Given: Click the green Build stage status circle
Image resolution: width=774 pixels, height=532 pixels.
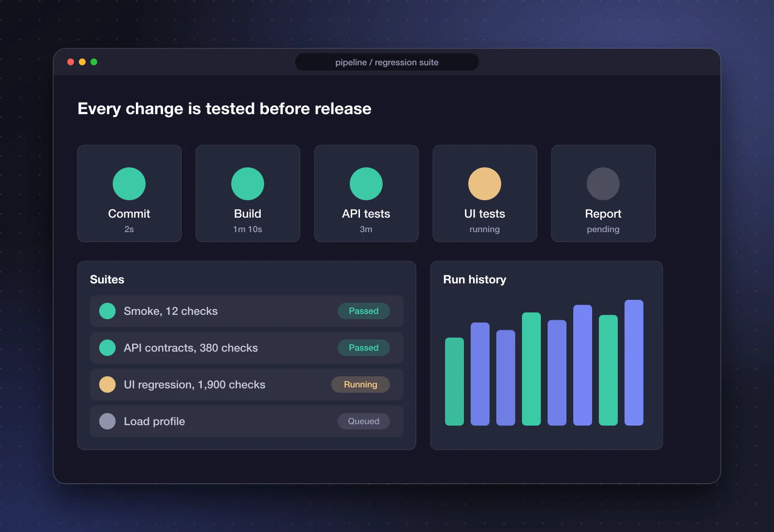Looking at the screenshot, I should click(x=248, y=184).
